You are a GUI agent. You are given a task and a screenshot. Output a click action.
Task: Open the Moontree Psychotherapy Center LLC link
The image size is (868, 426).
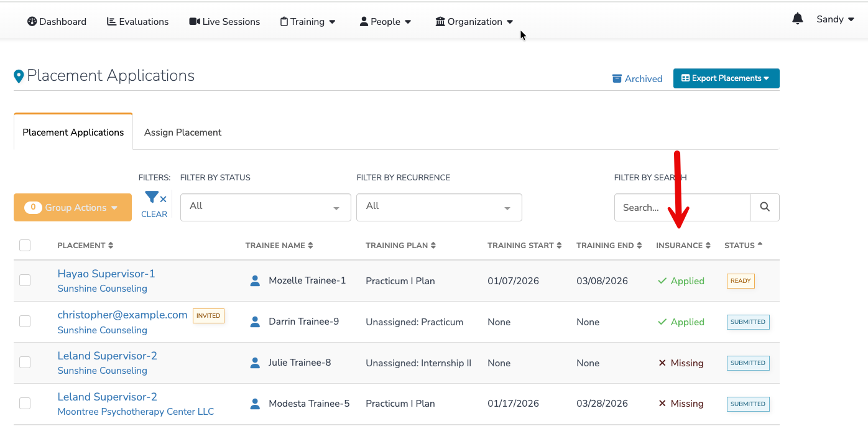click(136, 411)
